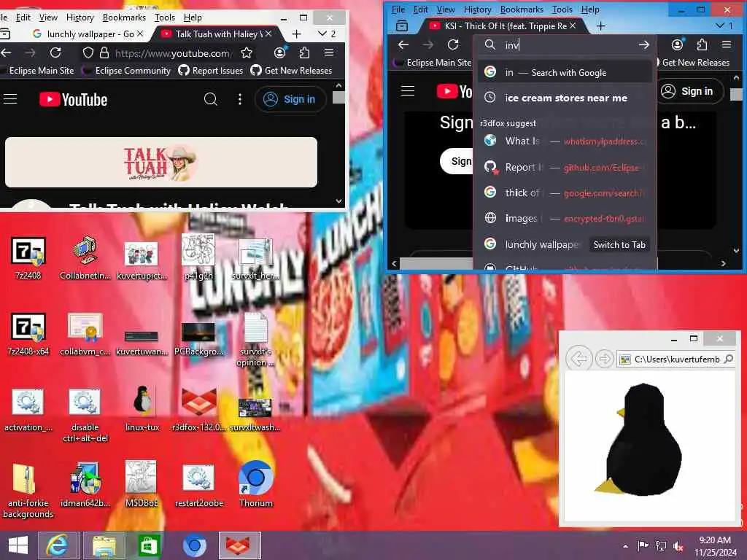Click the address bar containing "inv"
The height and width of the screenshot is (560, 747).
[567, 44]
